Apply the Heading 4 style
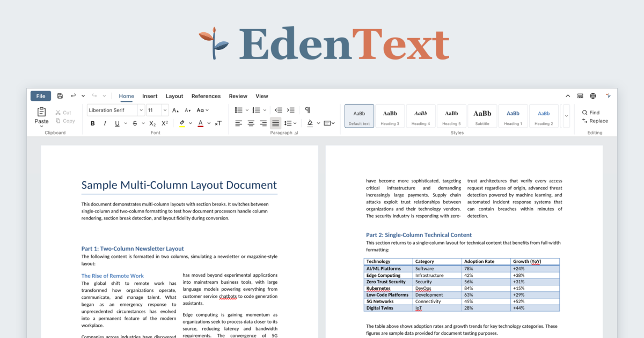 [421, 116]
